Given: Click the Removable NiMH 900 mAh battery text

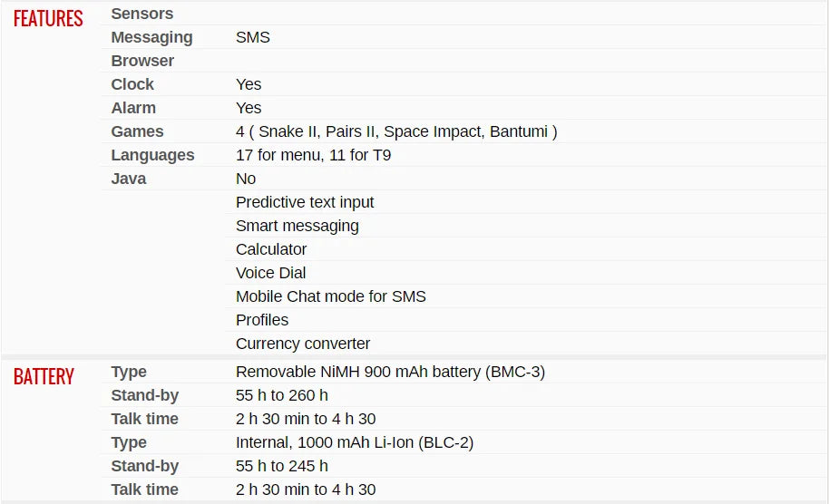Looking at the screenshot, I should [x=390, y=372].
